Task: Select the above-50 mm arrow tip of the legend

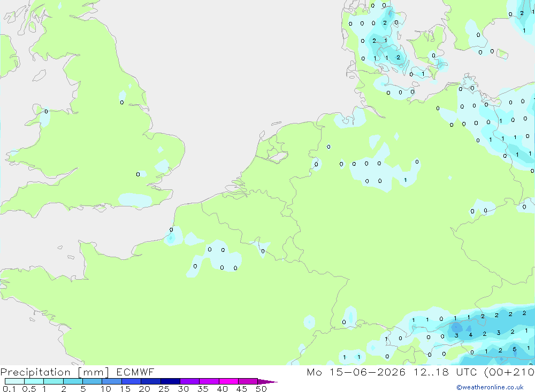Action: [267, 381]
